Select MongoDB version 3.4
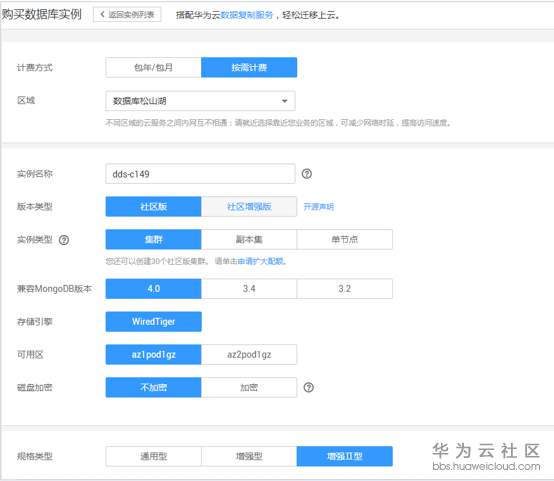This screenshot has width=554, height=481. pos(249,289)
